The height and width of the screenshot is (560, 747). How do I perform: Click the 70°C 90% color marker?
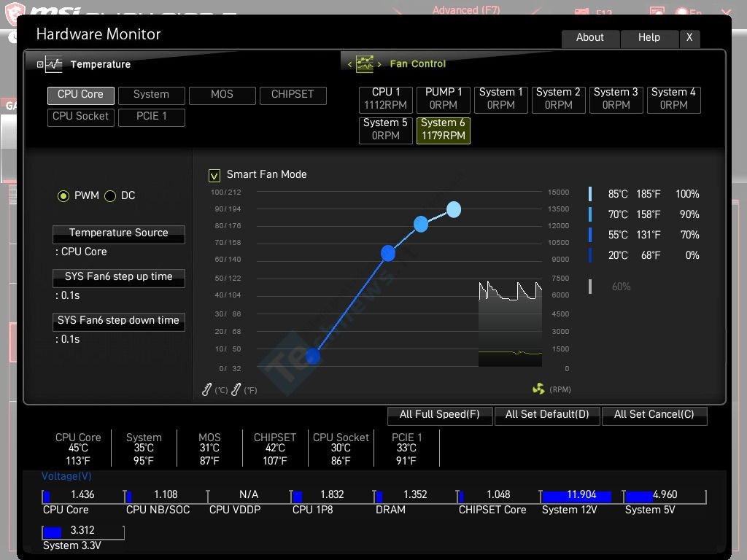pyautogui.click(x=590, y=215)
